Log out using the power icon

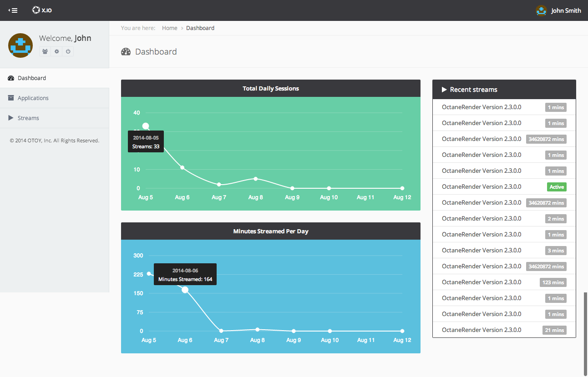pyautogui.click(x=68, y=51)
